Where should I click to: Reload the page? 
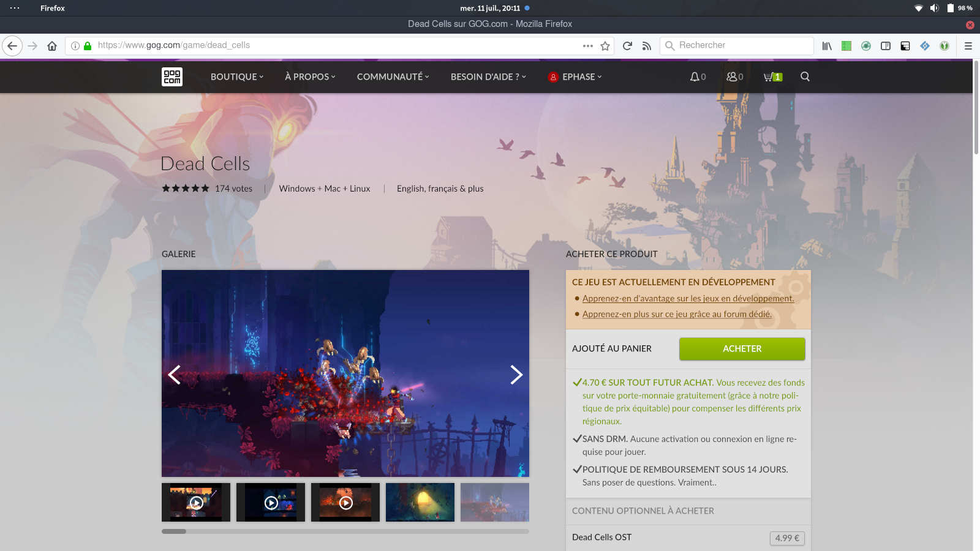coord(627,46)
